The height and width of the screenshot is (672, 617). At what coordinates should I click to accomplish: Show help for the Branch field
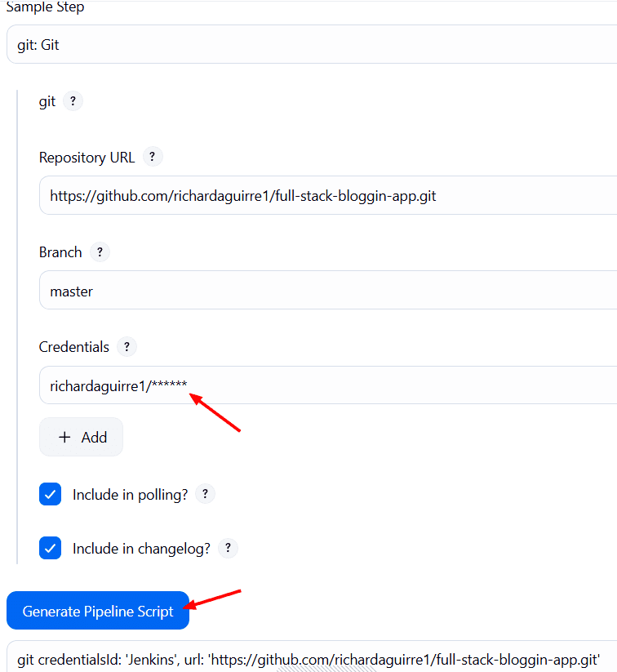100,252
